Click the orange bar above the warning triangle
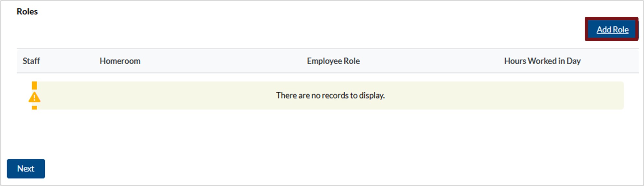Screen dimensions: 644x186 (x=34, y=85)
